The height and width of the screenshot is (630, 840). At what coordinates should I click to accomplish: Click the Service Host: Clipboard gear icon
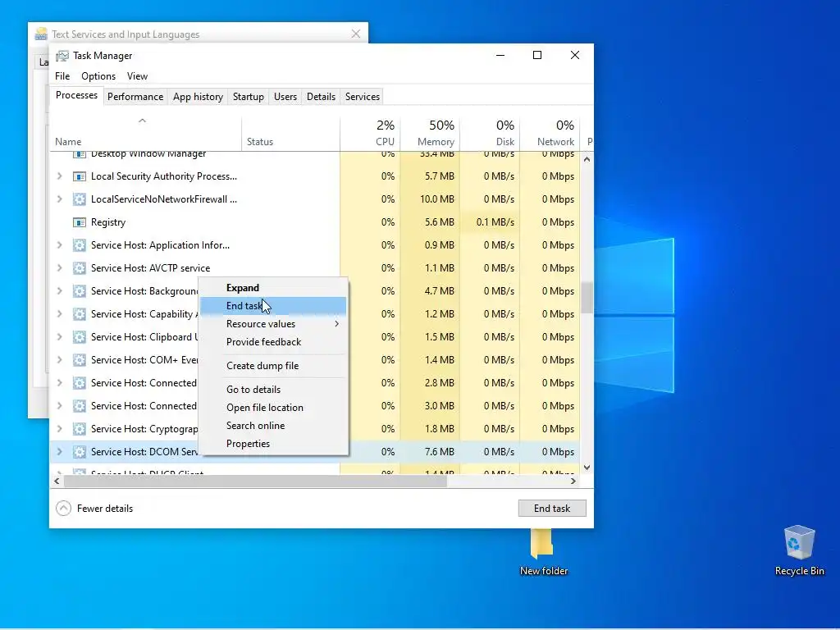[80, 337]
